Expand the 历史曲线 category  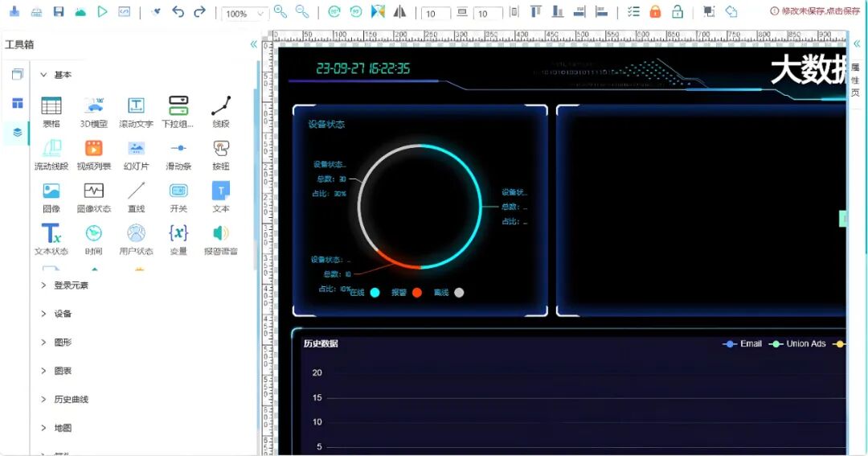coord(65,399)
